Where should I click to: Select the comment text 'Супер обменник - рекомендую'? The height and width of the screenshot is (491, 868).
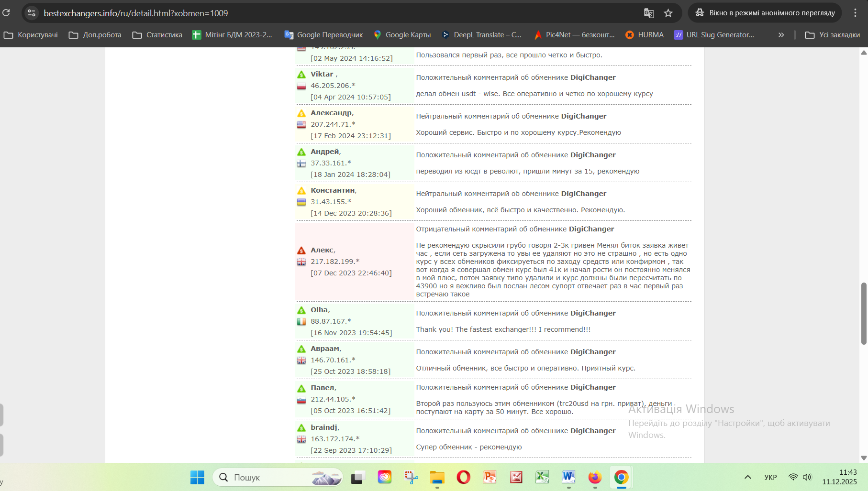(x=469, y=447)
